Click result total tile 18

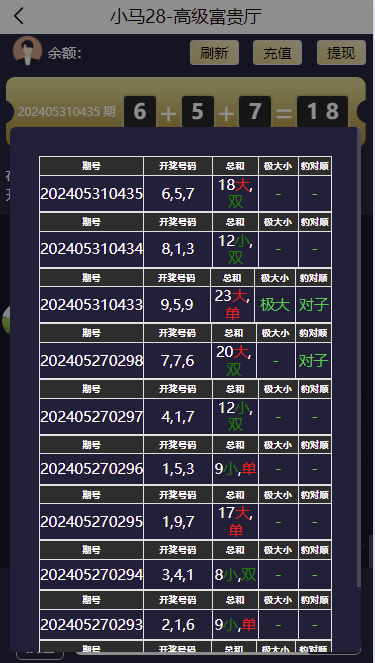(323, 112)
